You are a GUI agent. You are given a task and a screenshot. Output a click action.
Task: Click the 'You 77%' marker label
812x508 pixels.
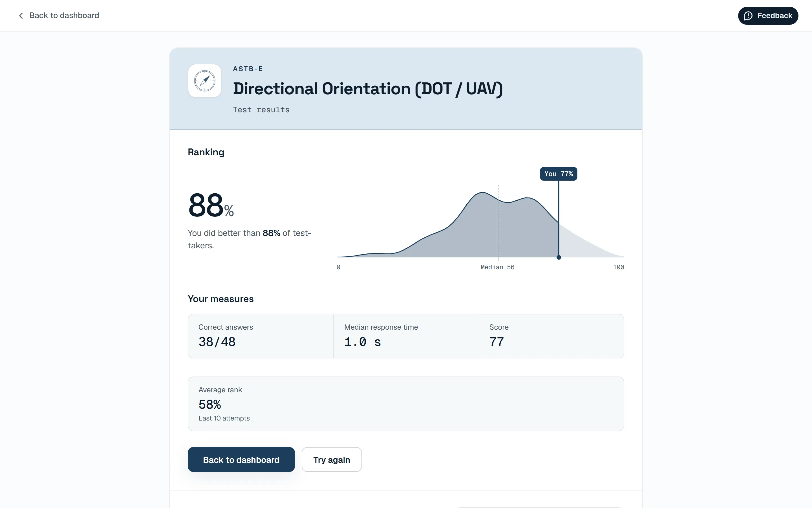pyautogui.click(x=558, y=174)
